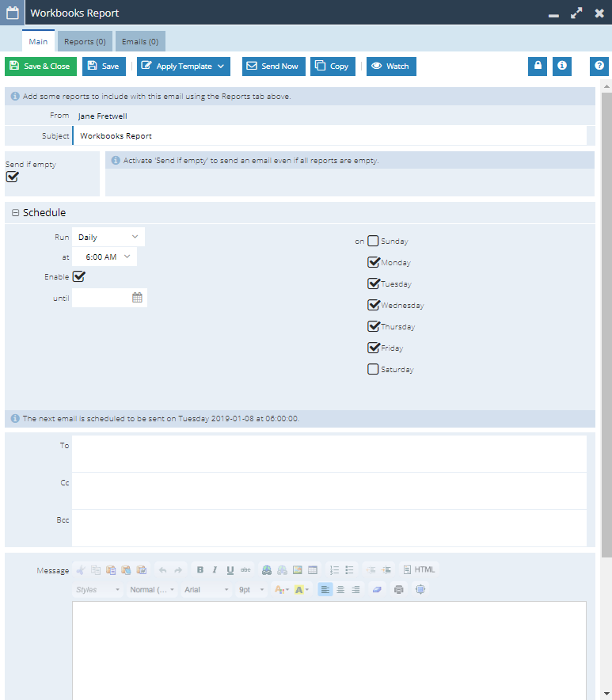Uncheck the Send if empty checkbox
Screen dimensions: 612x700
tap(12, 177)
